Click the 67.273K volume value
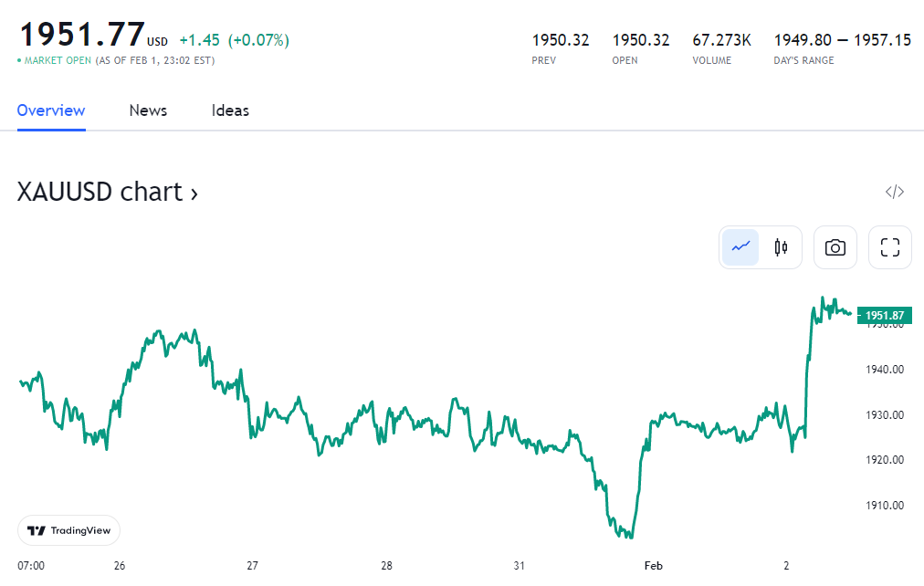 pos(721,40)
